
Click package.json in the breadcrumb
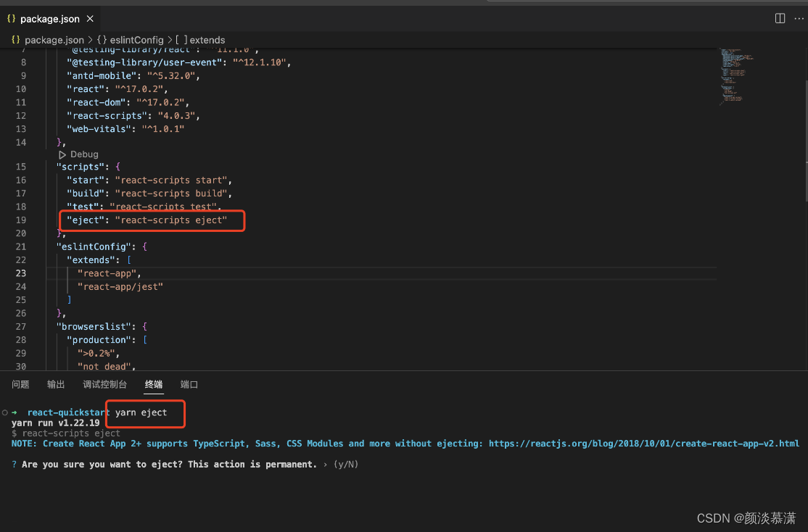54,40
